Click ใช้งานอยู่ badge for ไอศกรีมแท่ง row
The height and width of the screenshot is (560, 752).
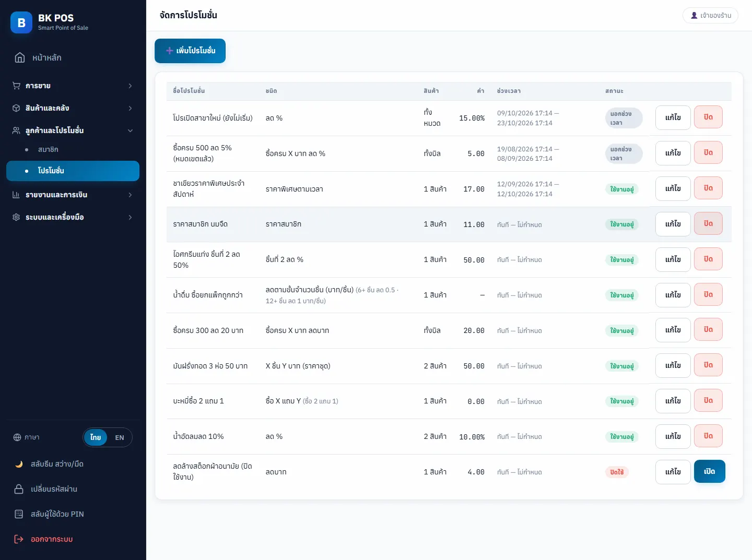click(x=622, y=259)
